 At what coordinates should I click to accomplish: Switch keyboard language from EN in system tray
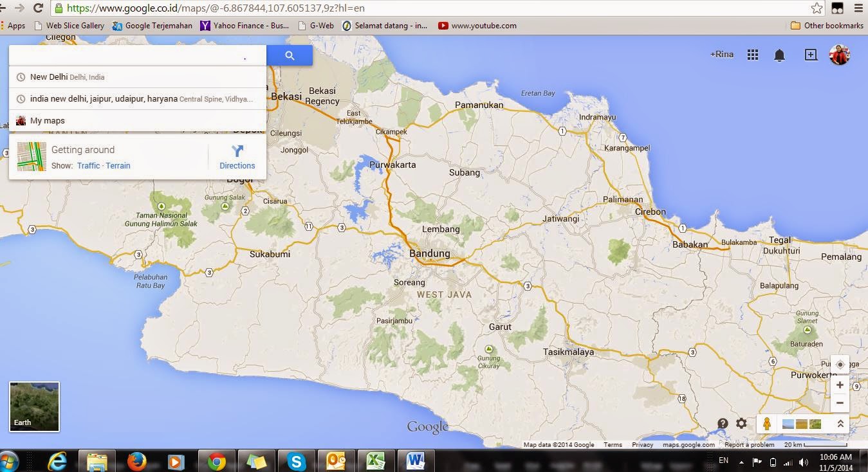(x=723, y=460)
